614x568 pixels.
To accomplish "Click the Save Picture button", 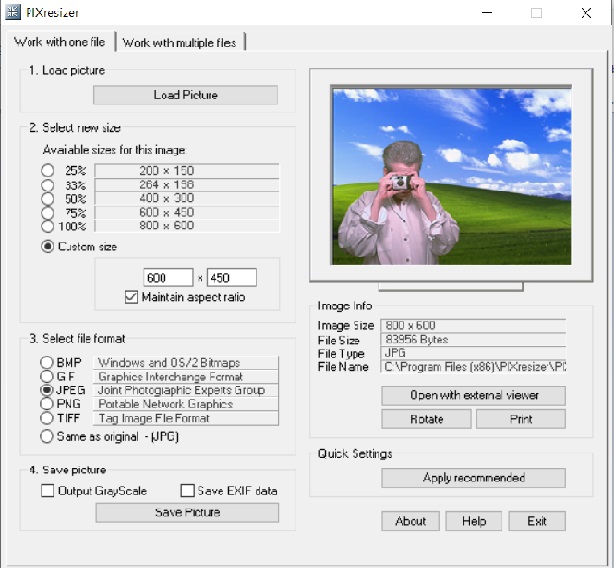I will pyautogui.click(x=187, y=512).
